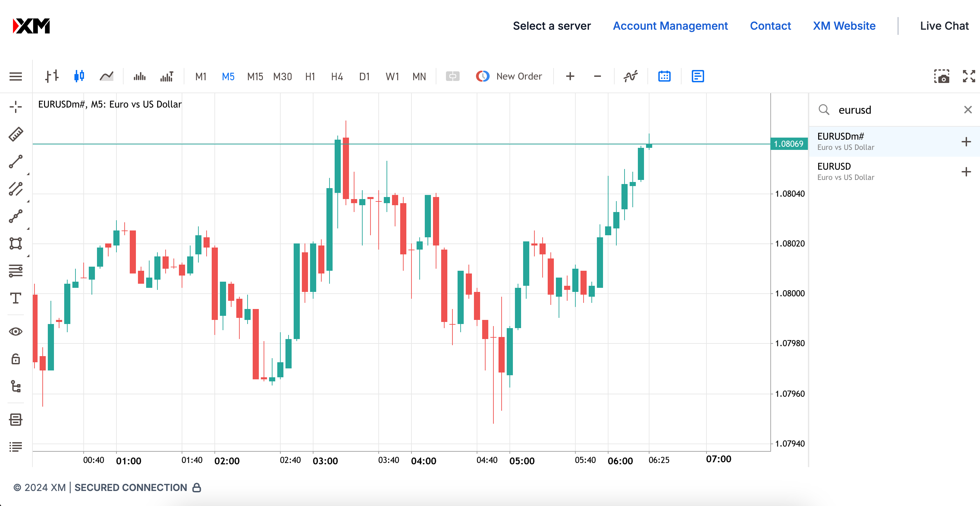Screen dimensions: 980x506
Task: Select the candlestick chart type
Action: [79, 76]
